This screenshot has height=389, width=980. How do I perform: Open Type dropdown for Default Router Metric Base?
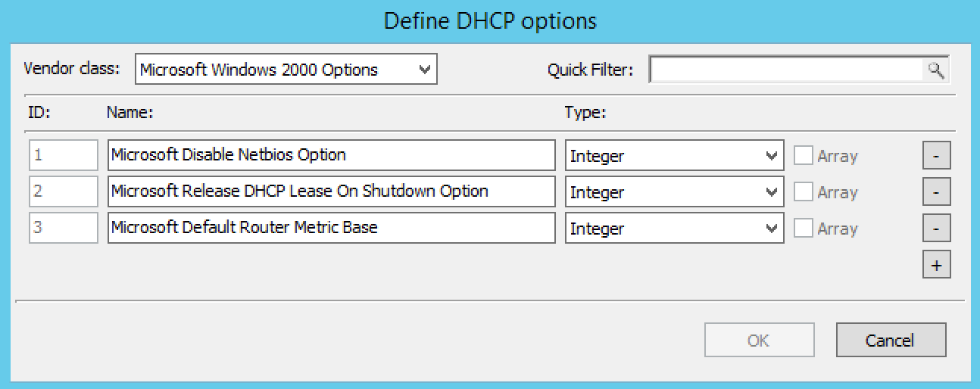(674, 229)
